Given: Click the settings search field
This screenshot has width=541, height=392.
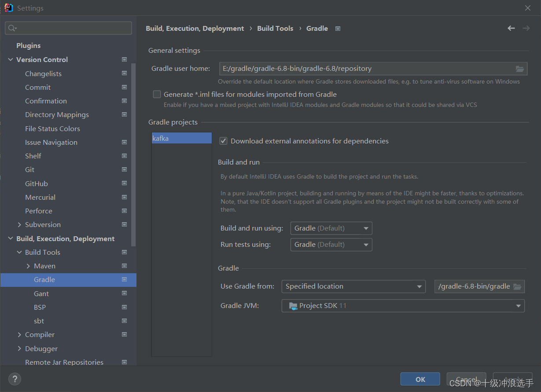Looking at the screenshot, I should [68, 28].
